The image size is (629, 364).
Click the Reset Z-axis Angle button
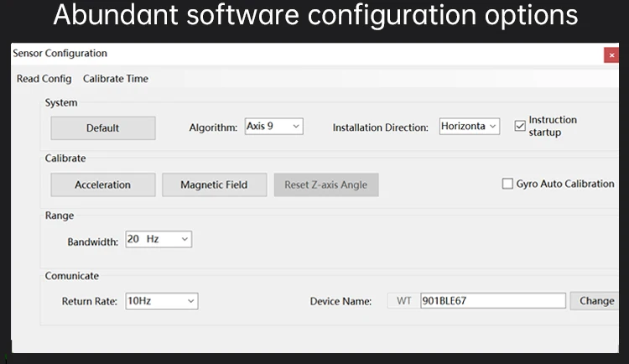[326, 185]
